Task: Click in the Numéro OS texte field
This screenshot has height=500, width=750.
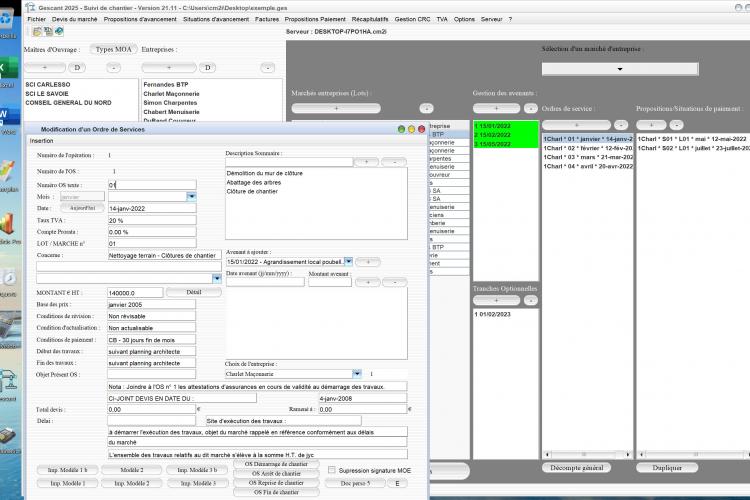Action: [152, 185]
